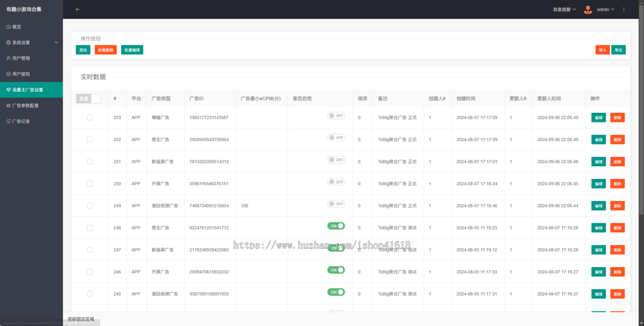This screenshot has width=644, height=326.
Task: Enable the OFF switch for row 249
Action: [336, 204]
